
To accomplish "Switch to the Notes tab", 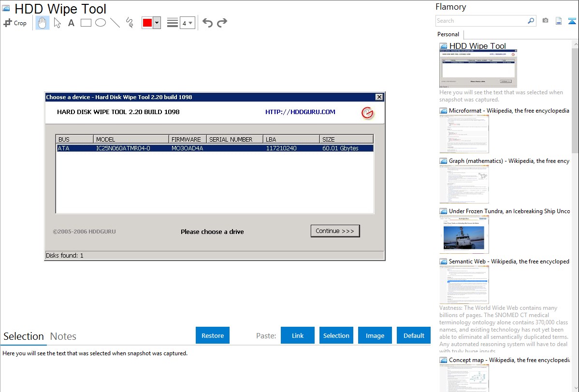I will [63, 336].
